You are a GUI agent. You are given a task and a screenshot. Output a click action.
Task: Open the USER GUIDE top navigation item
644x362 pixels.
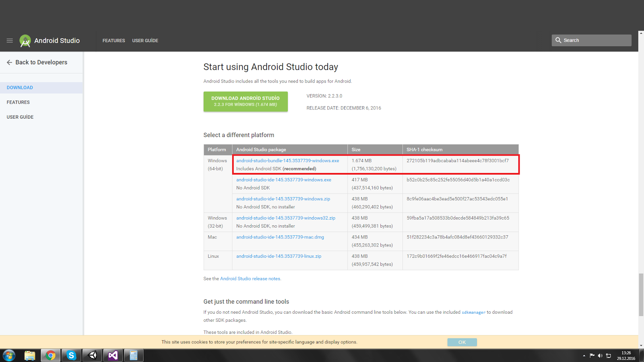[145, 41]
